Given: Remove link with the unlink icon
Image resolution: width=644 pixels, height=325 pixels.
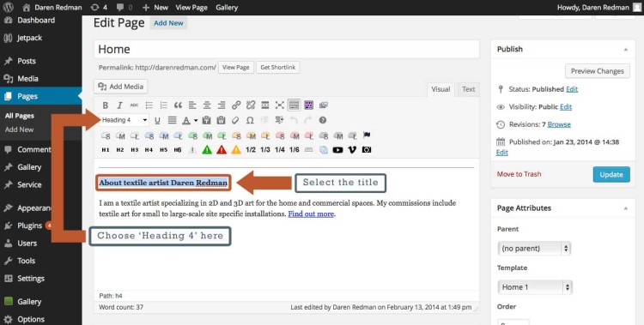Looking at the screenshot, I should click(x=251, y=105).
